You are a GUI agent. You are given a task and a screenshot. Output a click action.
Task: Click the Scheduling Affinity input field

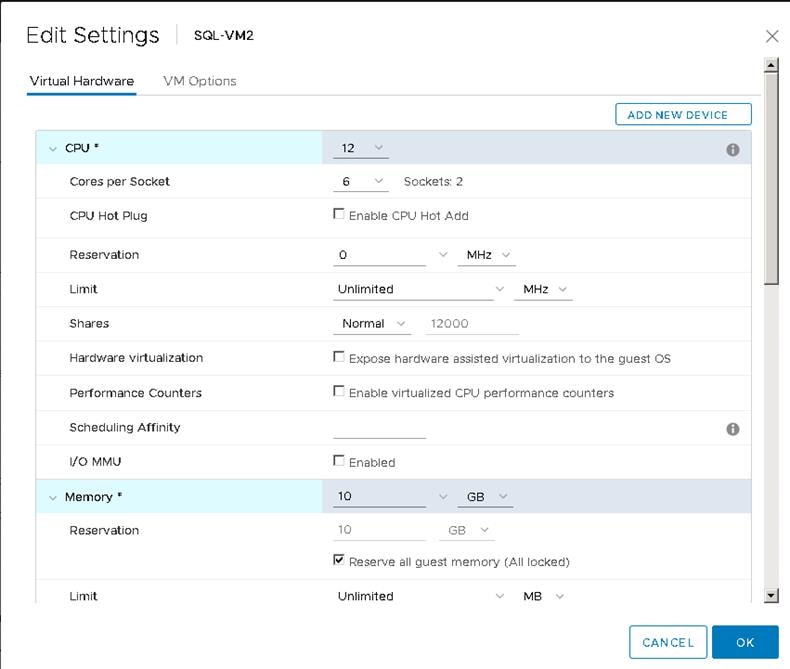pyautogui.click(x=379, y=428)
